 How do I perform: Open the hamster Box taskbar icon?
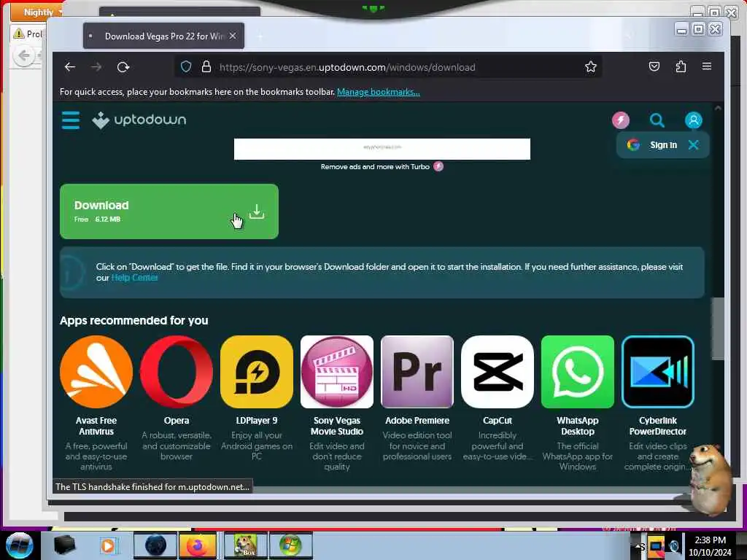pos(245,545)
